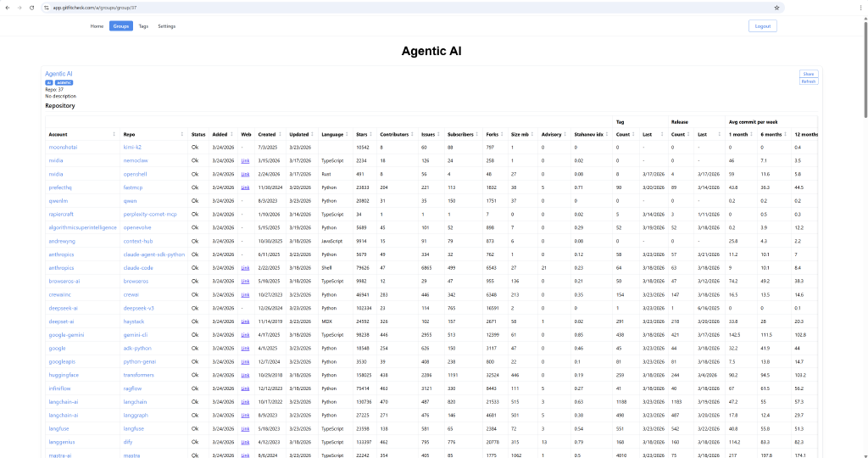868x458 pixels.
Task: Click the Share button
Action: click(x=808, y=74)
